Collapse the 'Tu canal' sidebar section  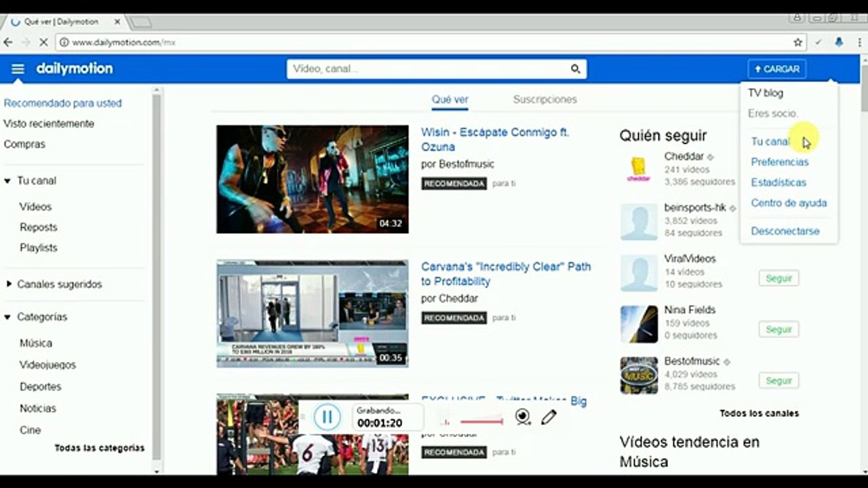point(7,181)
